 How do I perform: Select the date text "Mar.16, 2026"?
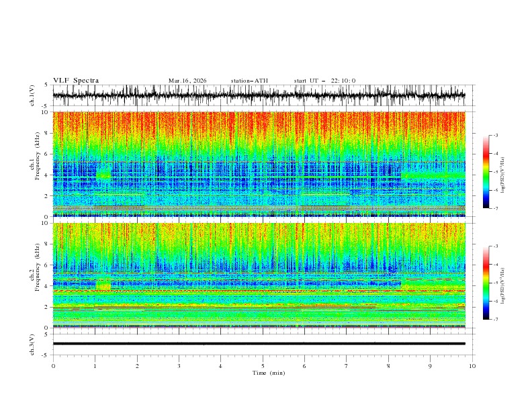(x=187, y=81)
